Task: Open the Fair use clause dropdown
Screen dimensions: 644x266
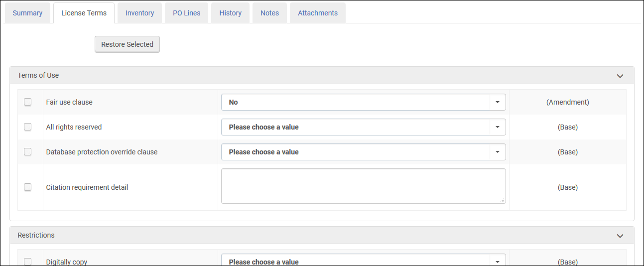Action: [x=364, y=102]
